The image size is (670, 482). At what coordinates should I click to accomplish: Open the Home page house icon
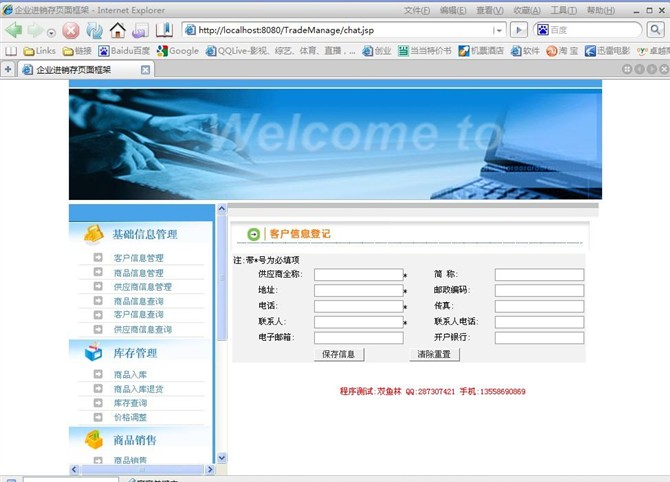tap(118, 30)
